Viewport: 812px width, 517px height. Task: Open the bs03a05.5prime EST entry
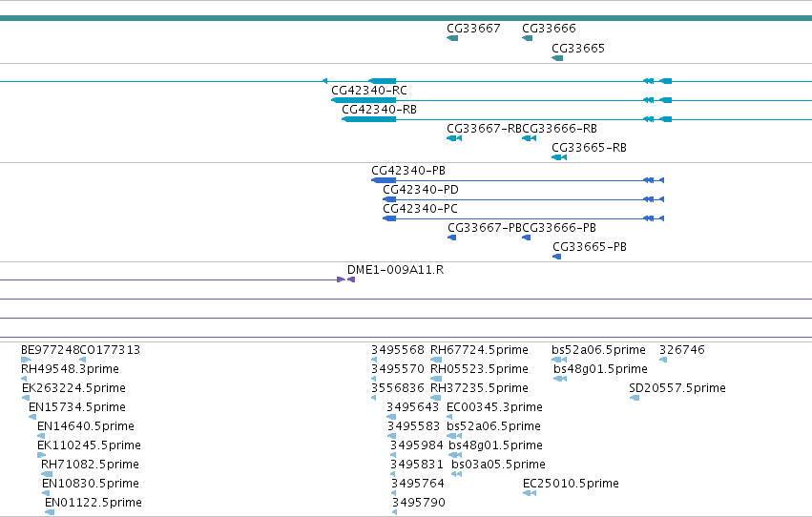coord(499,465)
